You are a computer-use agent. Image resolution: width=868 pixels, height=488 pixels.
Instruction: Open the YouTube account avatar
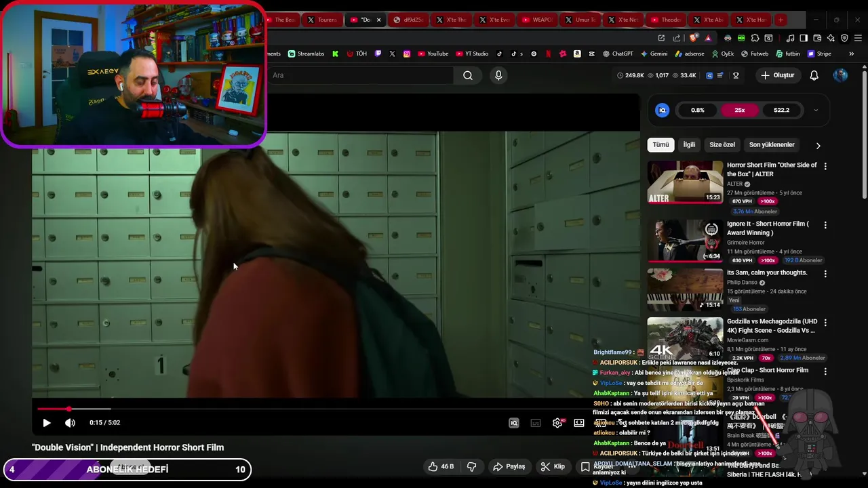(840, 75)
